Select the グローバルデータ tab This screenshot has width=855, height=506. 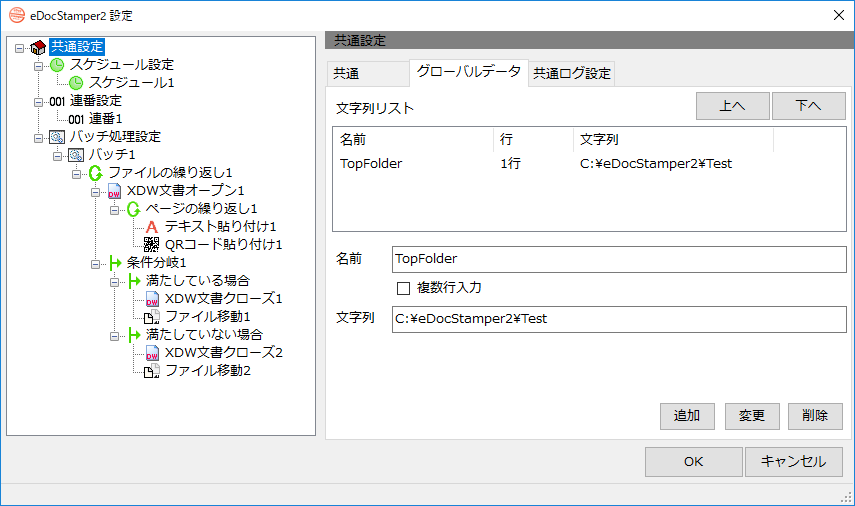point(468,72)
